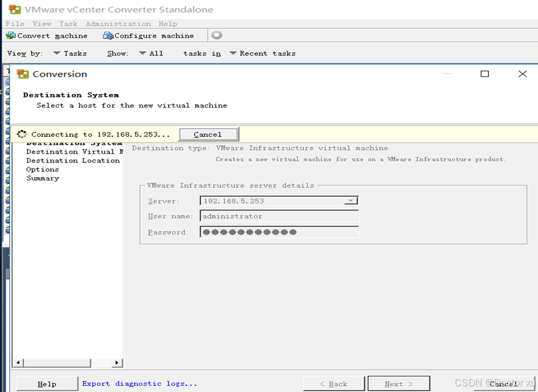538x392 pixels.
Task: Click the Password field
Action: pos(279,232)
